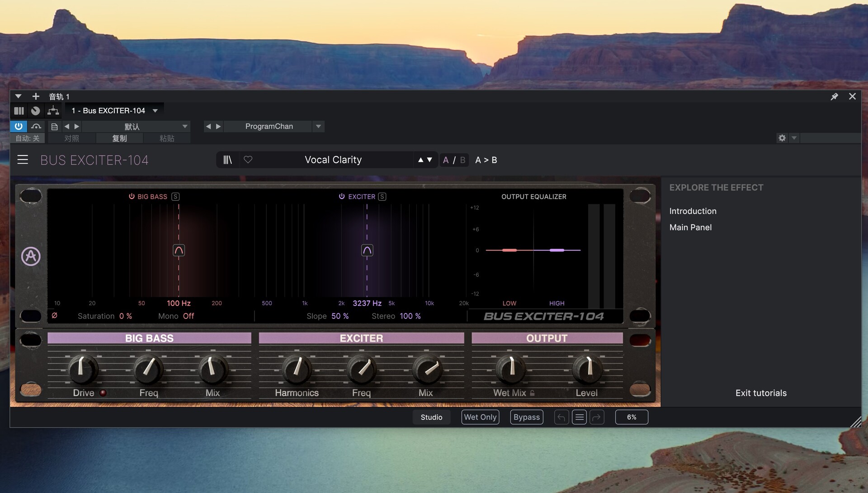Click the Big Bass frequency handle
This screenshot has width=868, height=493.
point(179,250)
